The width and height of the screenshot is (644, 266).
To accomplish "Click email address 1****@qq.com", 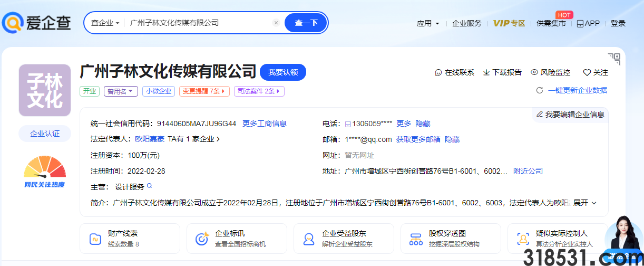I will pyautogui.click(x=368, y=139).
